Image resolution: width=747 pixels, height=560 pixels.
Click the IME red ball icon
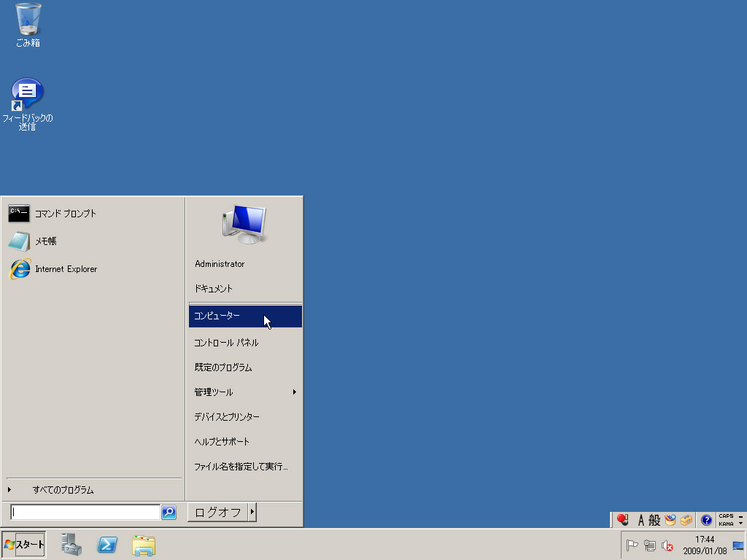pyautogui.click(x=623, y=519)
